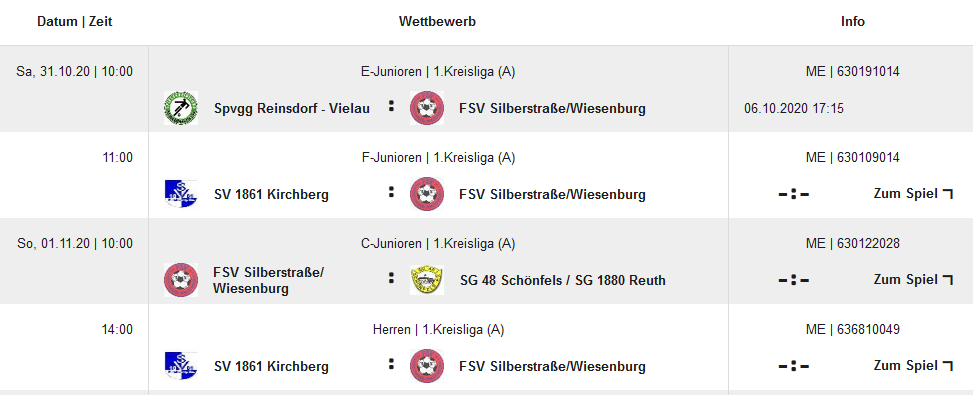The height and width of the screenshot is (395, 973).
Task: Click FSV Silberstraße logo in Herren match
Action: (427, 366)
